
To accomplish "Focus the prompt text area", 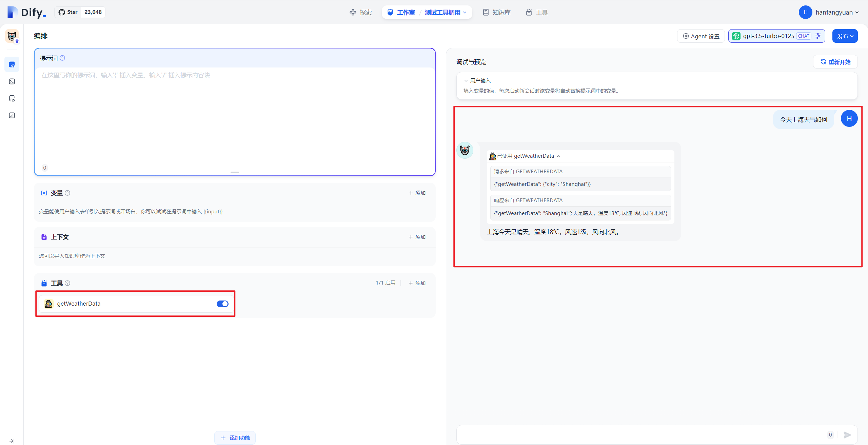I will point(235,115).
